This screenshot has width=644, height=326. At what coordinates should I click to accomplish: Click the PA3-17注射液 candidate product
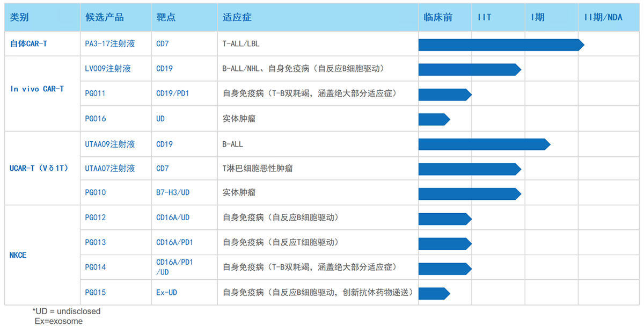pos(109,44)
